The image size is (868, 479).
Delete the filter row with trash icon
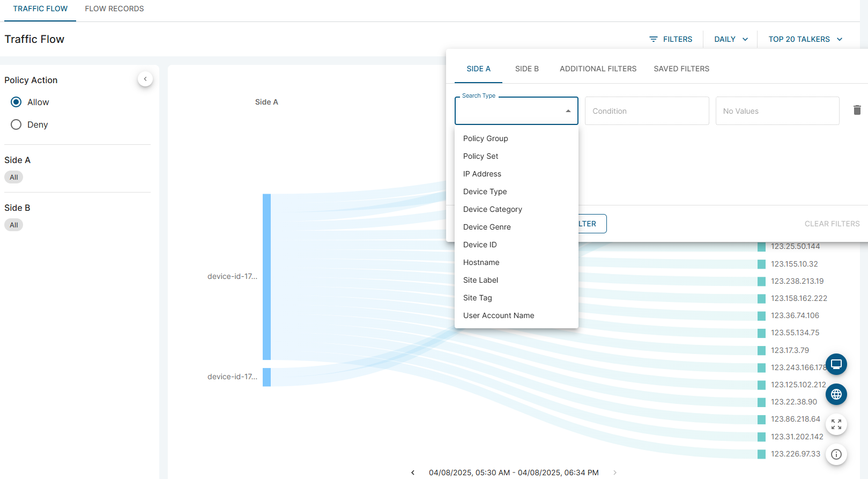coord(857,110)
